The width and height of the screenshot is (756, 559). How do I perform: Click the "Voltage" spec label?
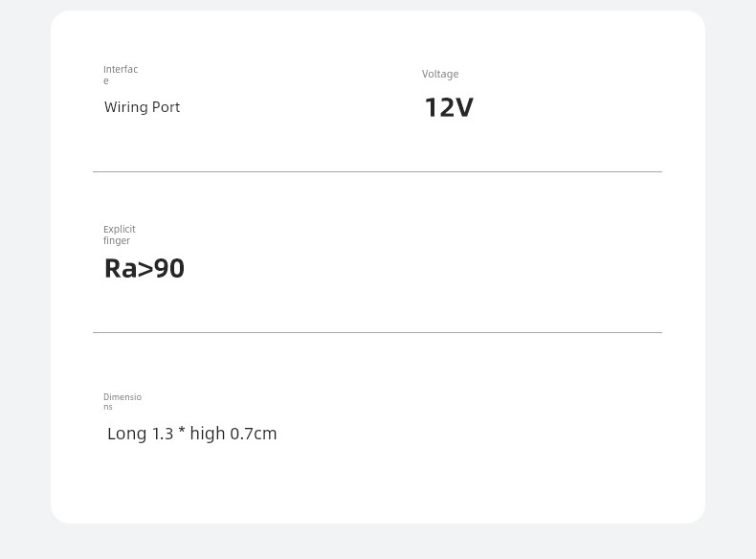(x=440, y=75)
